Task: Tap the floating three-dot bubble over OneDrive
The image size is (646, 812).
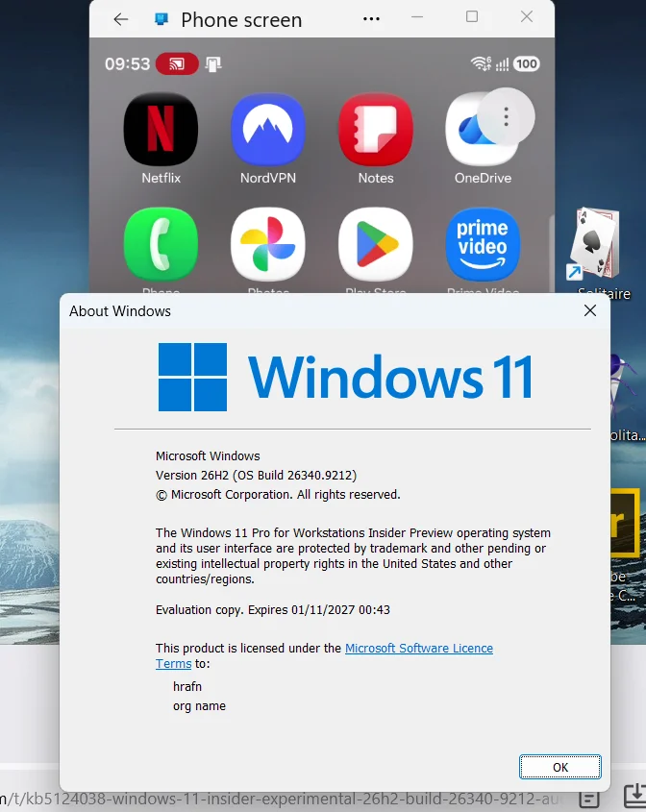Action: (506, 116)
